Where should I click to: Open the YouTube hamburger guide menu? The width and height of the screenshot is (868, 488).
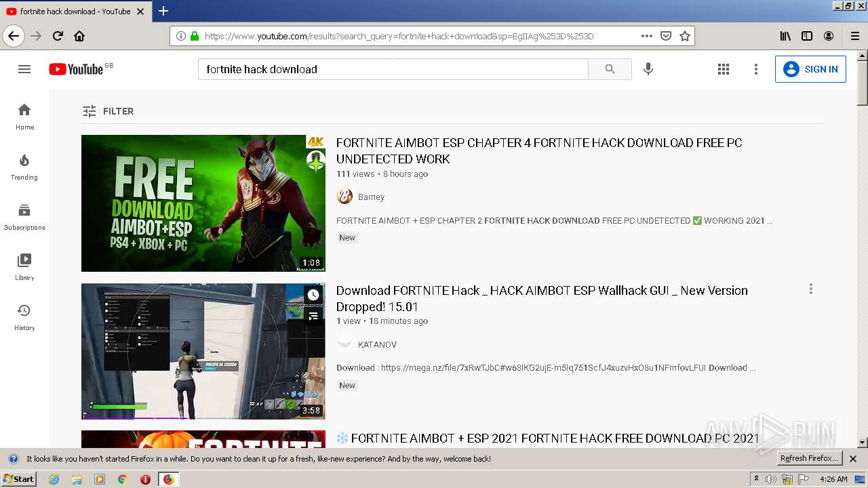point(24,69)
